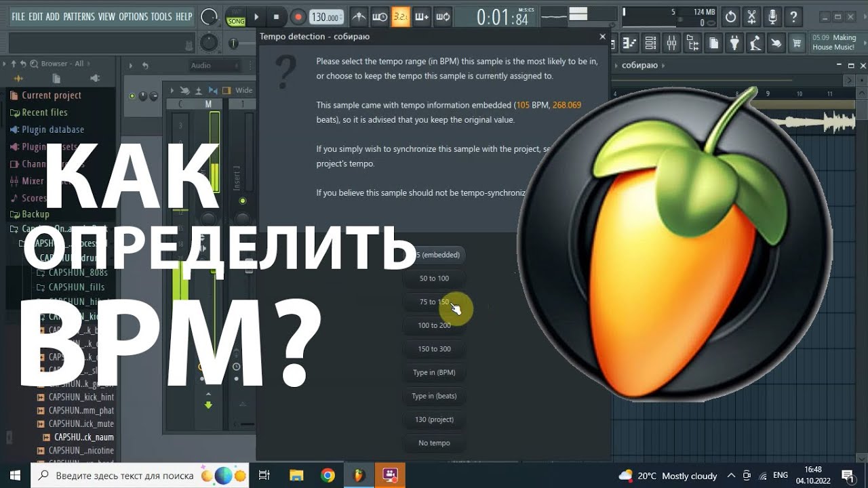This screenshot has width=868, height=488.
Task: Click the touch controller hand icon
Action: [x=776, y=44]
